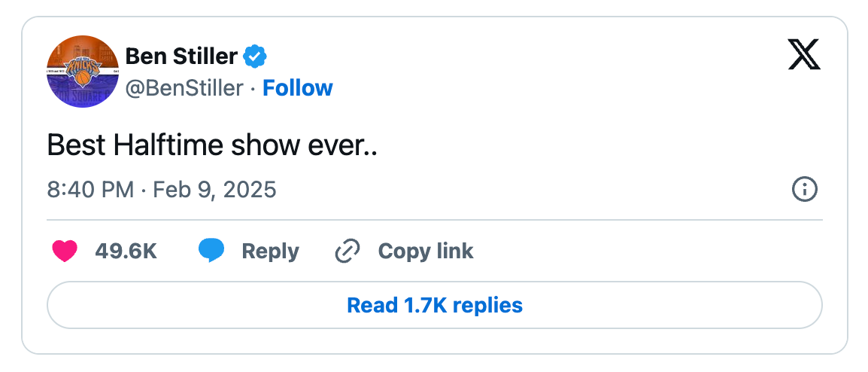
Task: Like the tweet with the pink heart icon
Action: pos(65,251)
